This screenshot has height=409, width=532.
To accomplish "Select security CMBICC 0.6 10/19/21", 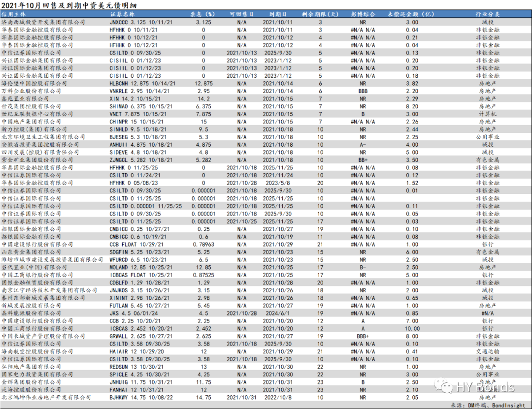I will click(138, 237).
